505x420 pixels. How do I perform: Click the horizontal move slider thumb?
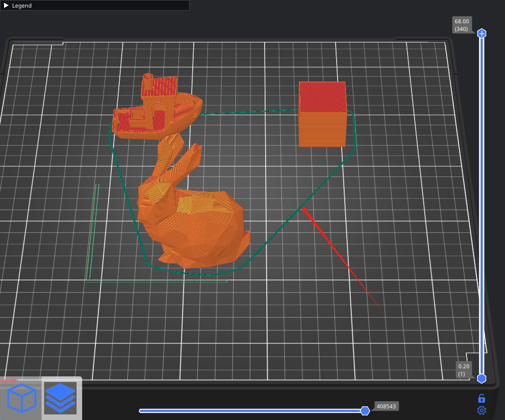click(x=365, y=410)
